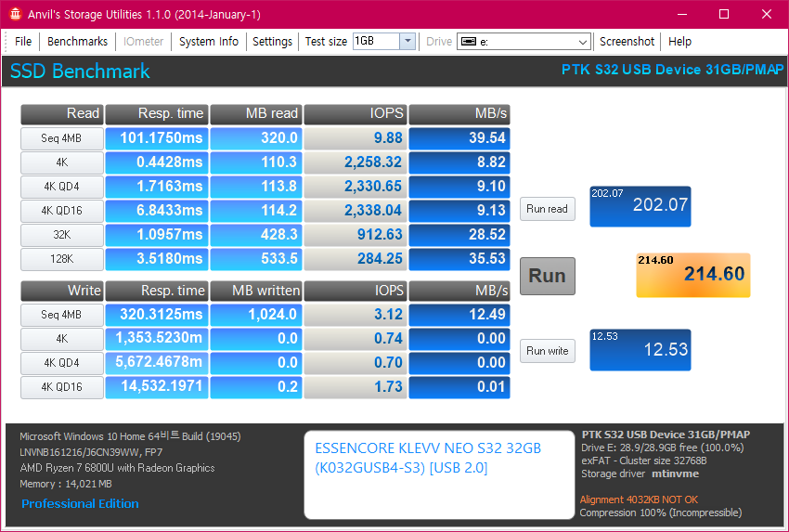This screenshot has width=789, height=532.
Task: Click the 1.73 IOPS write cell
Action: click(x=356, y=387)
